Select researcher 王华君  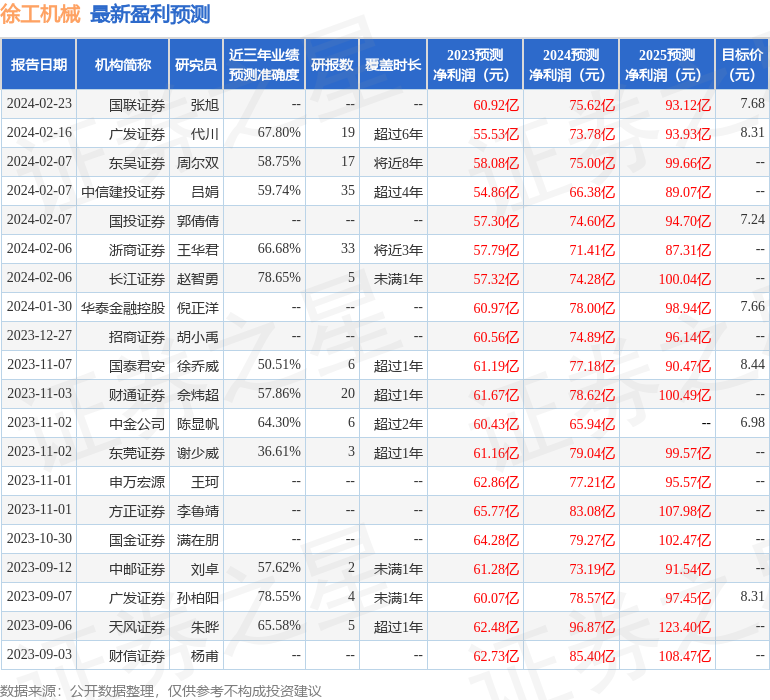point(197,250)
